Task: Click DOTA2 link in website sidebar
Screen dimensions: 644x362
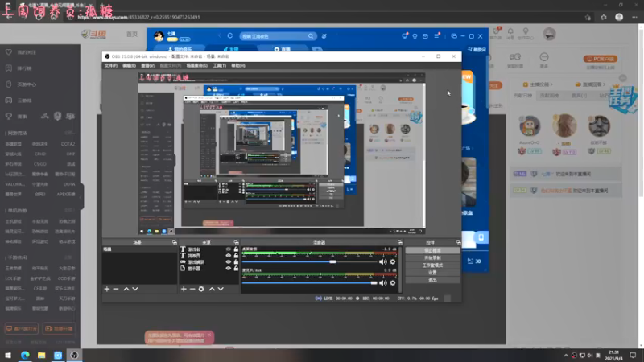Action: tap(68, 144)
